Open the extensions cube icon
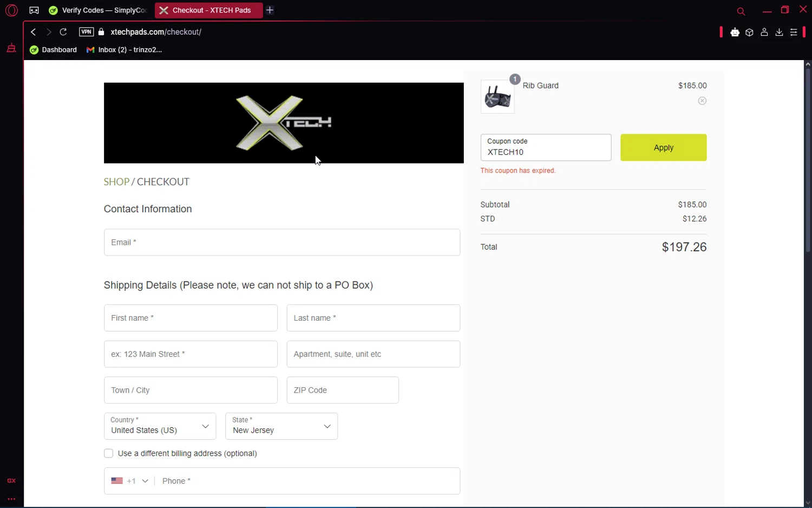 click(749, 32)
